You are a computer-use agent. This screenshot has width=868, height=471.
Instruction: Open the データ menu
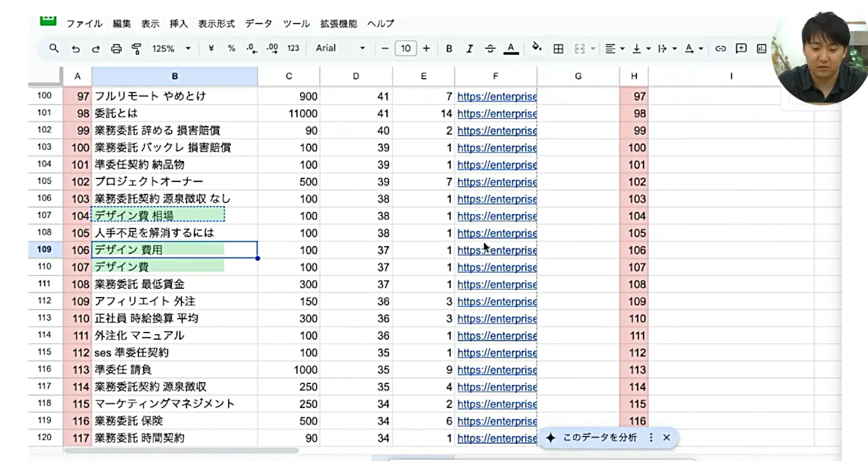(258, 24)
